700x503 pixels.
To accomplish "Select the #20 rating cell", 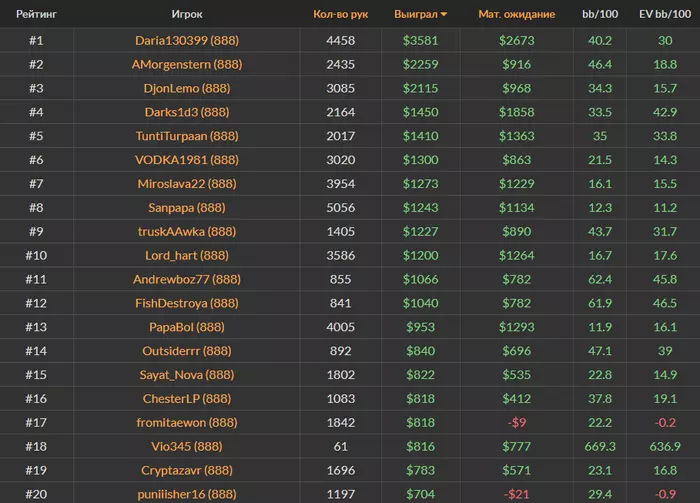I will [x=36, y=495].
